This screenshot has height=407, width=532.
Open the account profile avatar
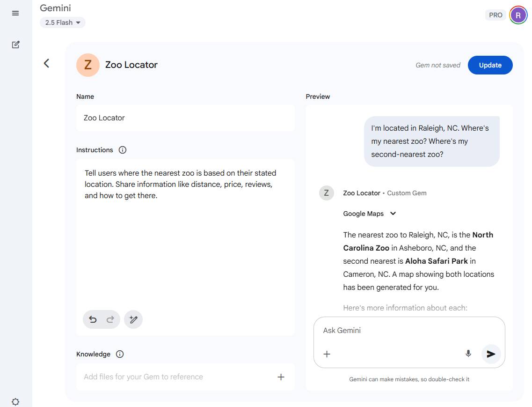(518, 15)
